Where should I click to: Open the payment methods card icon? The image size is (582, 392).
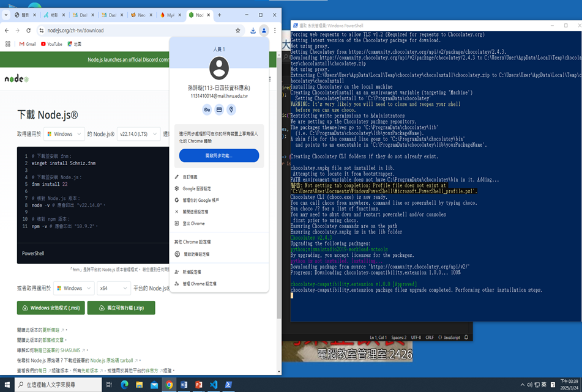[x=219, y=110]
